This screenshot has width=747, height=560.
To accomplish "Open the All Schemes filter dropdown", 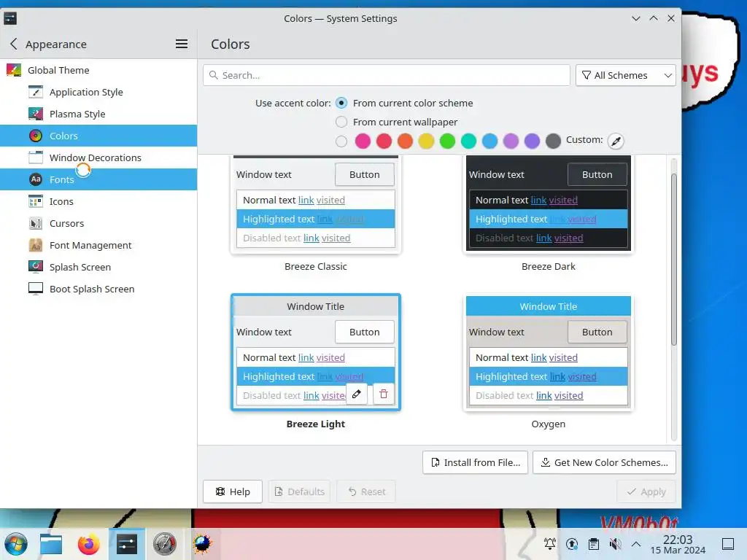I will 625,75.
